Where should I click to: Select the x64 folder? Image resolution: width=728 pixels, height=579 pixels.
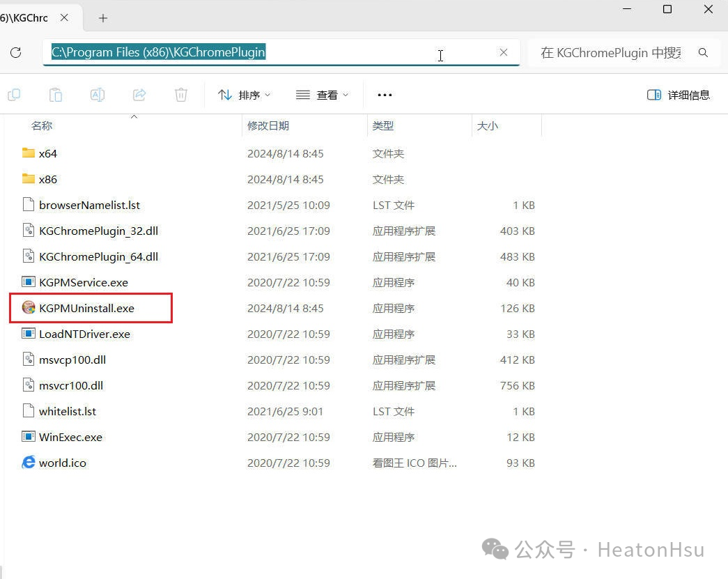pyautogui.click(x=48, y=153)
